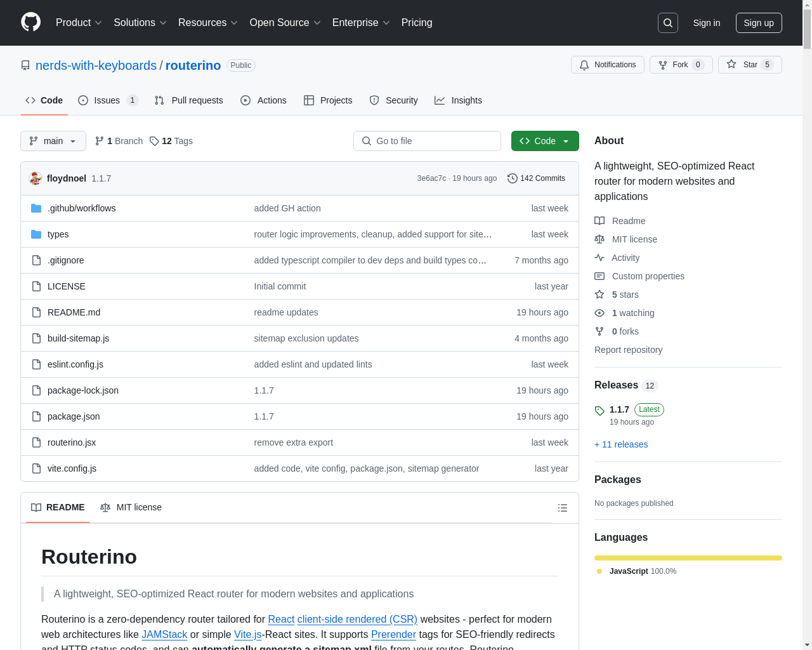Open MIT license link in About sidebar

tap(625, 239)
